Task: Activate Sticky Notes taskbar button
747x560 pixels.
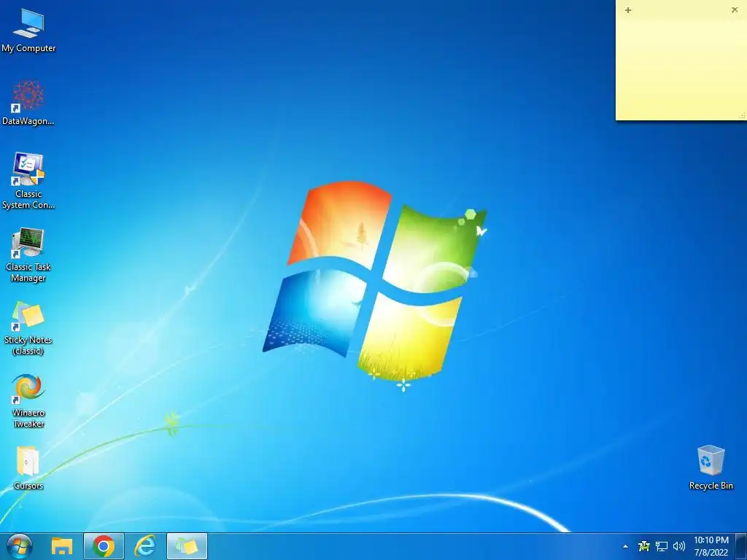Action: tap(187, 546)
